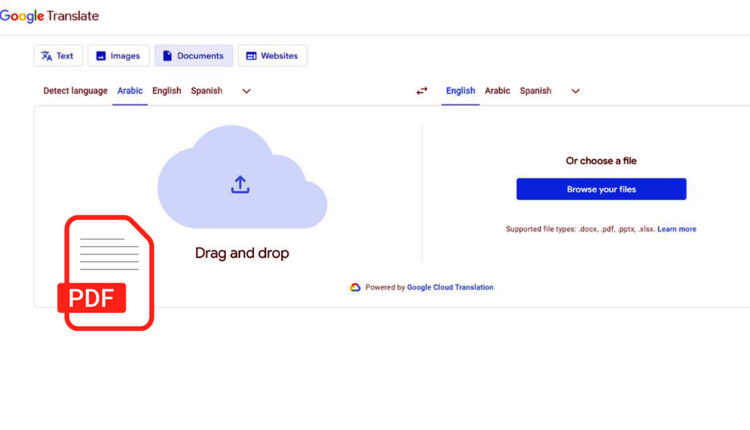Click the Browse your files button

point(601,189)
